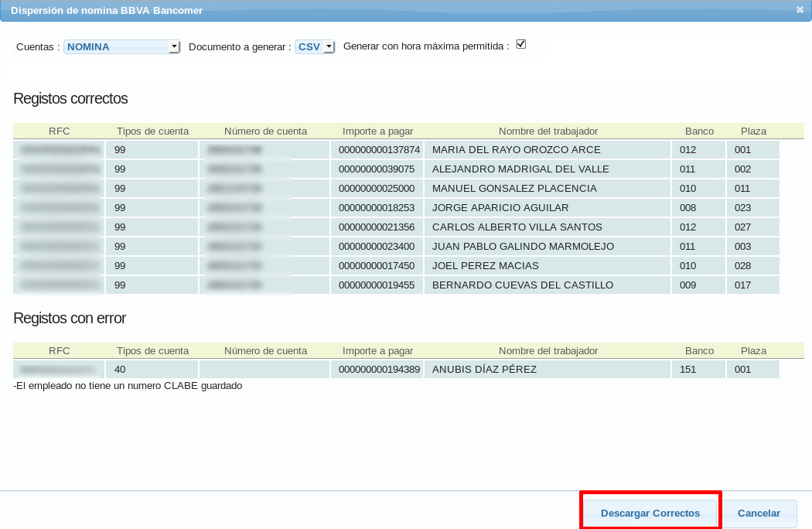The image size is (812, 529).
Task: Click Nombre del trabajador header in correctos table
Action: (x=548, y=131)
